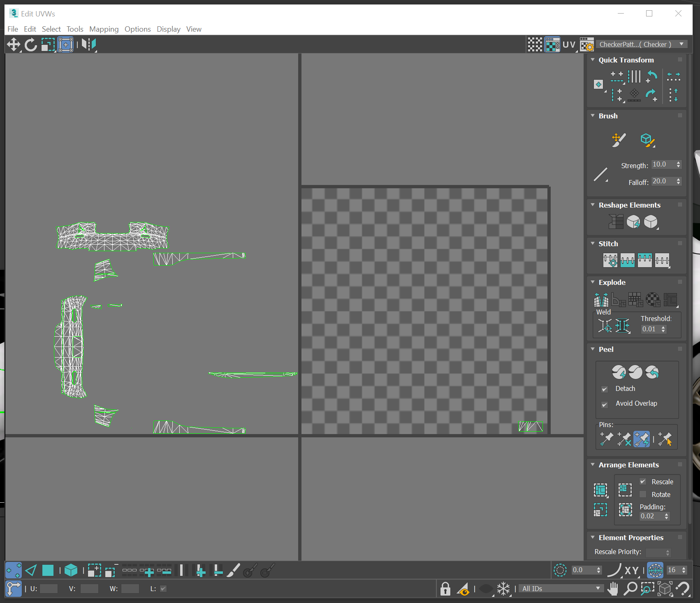The image size is (700, 603).
Task: Select the Freeform mode tool
Action: tap(66, 44)
